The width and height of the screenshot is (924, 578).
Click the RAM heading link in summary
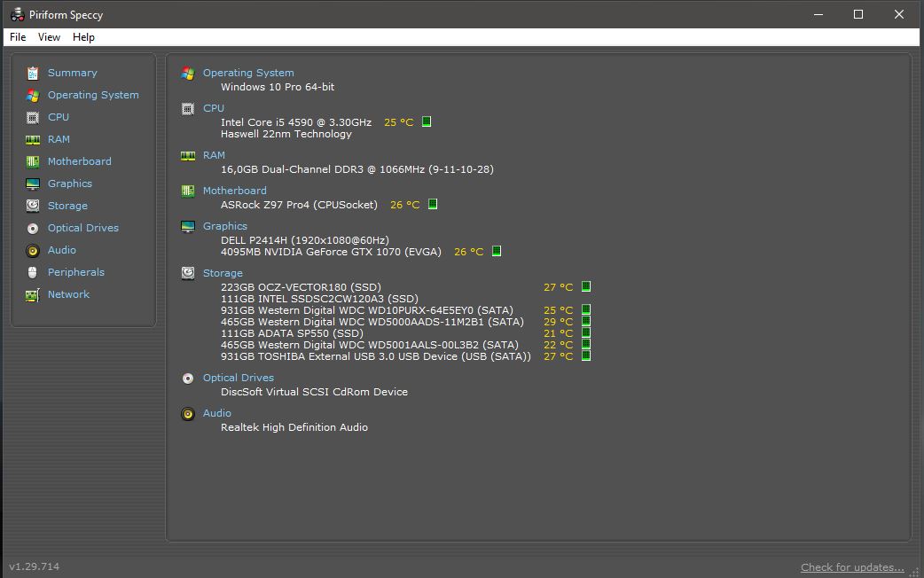[214, 155]
